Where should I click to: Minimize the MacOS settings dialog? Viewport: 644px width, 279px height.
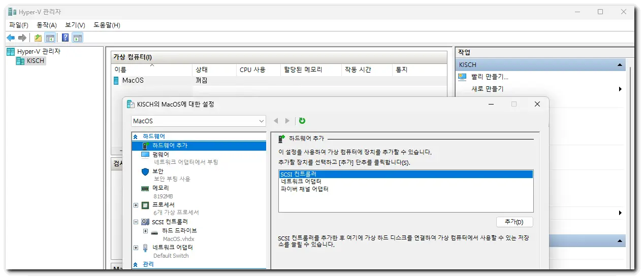(x=491, y=104)
